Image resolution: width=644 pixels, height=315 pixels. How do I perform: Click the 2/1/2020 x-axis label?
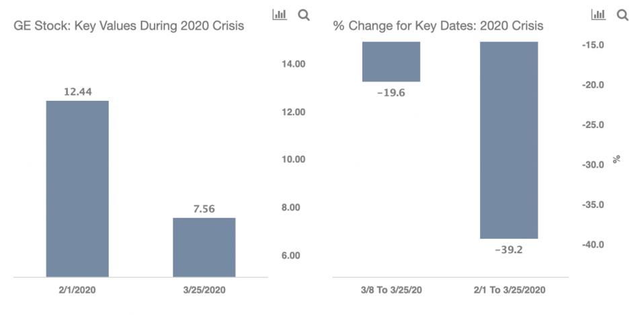[77, 290]
